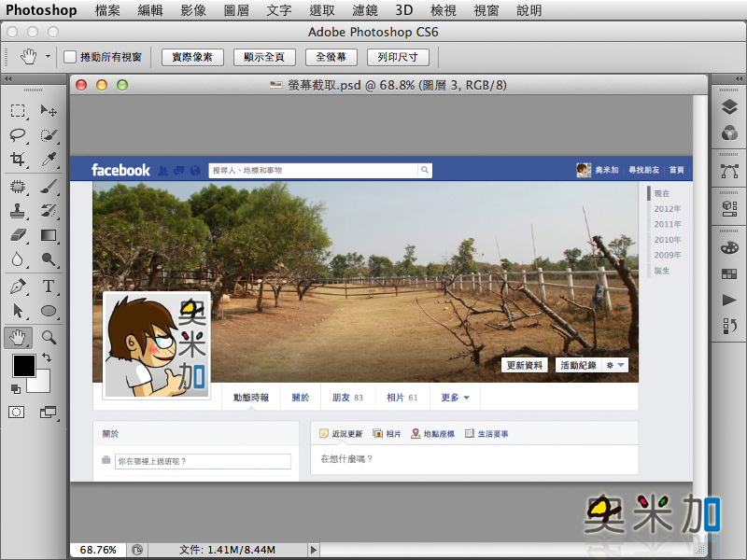Open the Color palette panel icon
Viewport: 747px width, 560px height.
[729, 248]
